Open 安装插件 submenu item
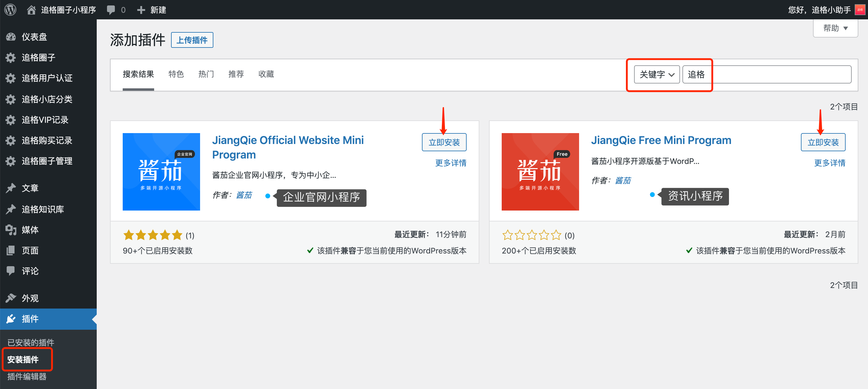The width and height of the screenshot is (868, 389). pos(23,360)
